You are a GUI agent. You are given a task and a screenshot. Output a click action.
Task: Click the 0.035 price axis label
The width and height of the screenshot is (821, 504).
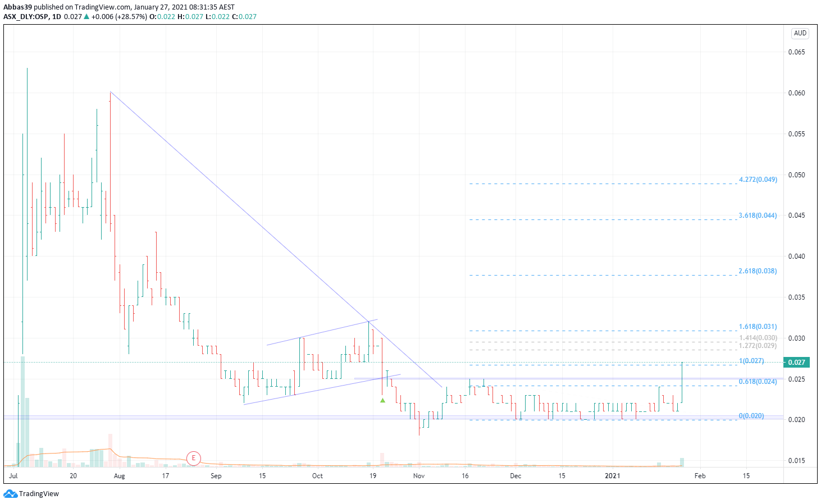click(796, 297)
